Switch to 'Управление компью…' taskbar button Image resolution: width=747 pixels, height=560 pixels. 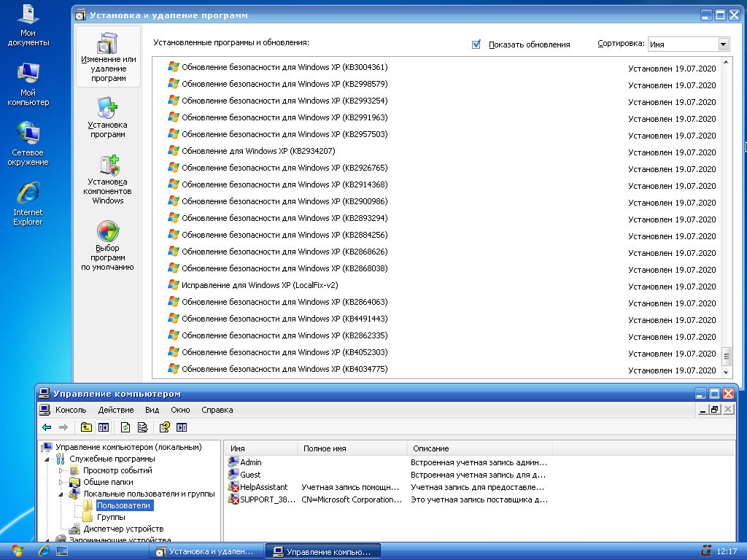click(x=323, y=551)
